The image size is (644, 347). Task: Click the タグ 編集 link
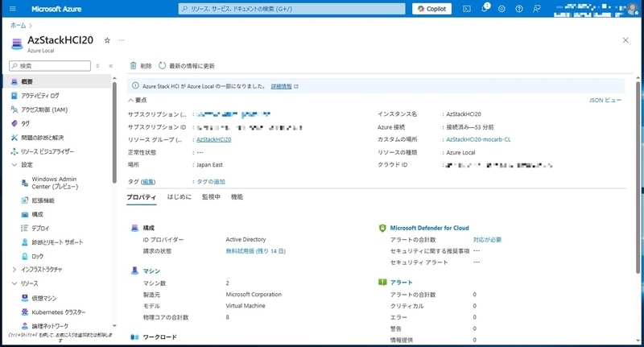pos(148,181)
